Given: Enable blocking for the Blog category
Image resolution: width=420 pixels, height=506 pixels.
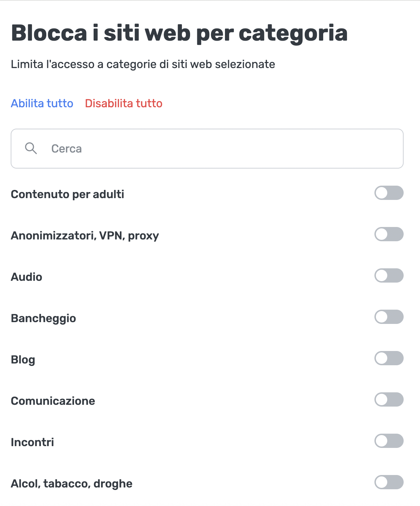Looking at the screenshot, I should tap(389, 358).
